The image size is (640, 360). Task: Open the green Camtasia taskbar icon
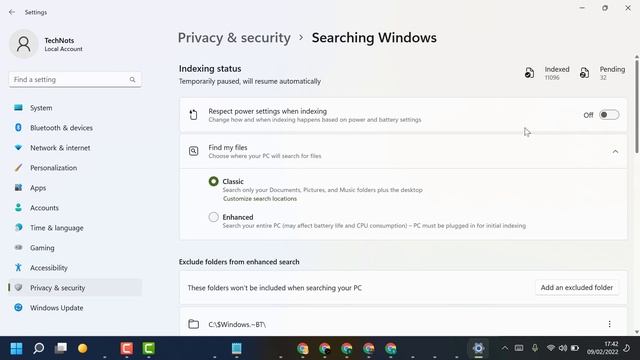pos(149,349)
